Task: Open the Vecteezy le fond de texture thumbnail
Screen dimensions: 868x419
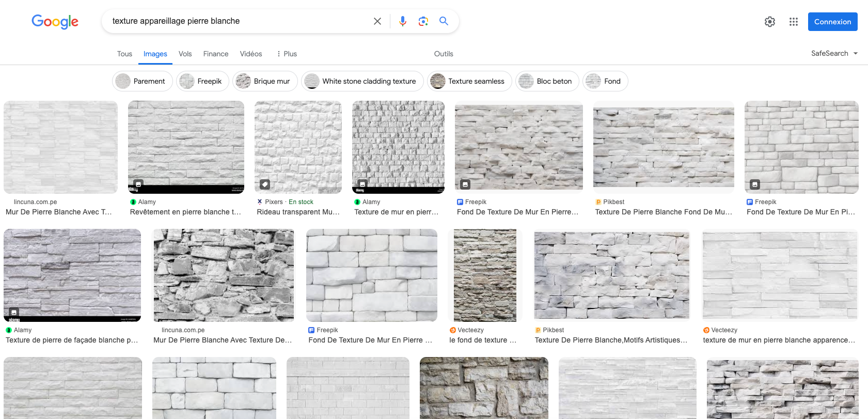Action: [x=485, y=275]
